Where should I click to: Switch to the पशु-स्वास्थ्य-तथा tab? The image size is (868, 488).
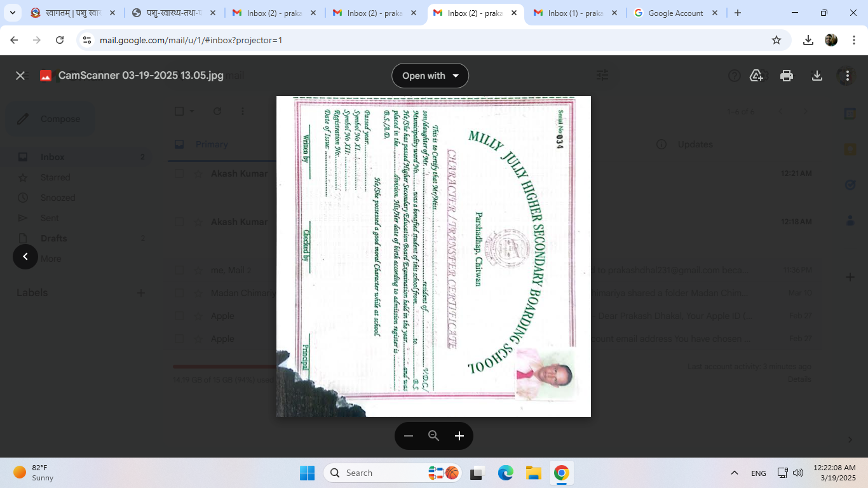coord(173,13)
